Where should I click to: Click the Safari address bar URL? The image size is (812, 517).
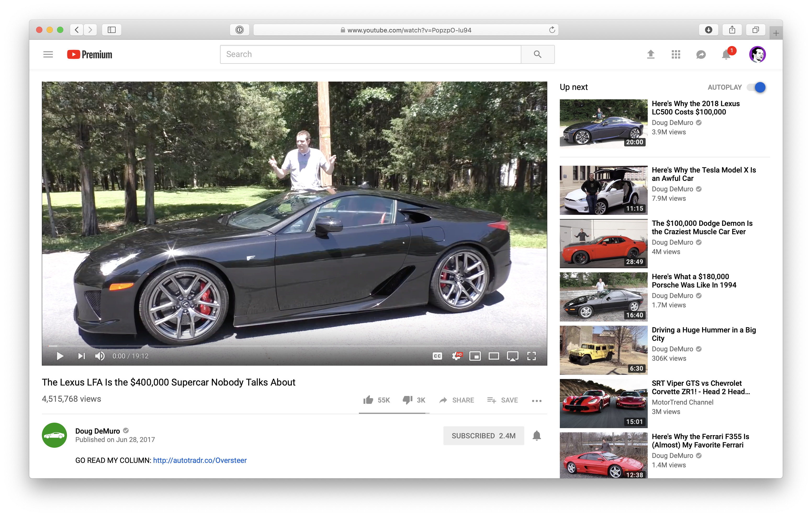406,30
